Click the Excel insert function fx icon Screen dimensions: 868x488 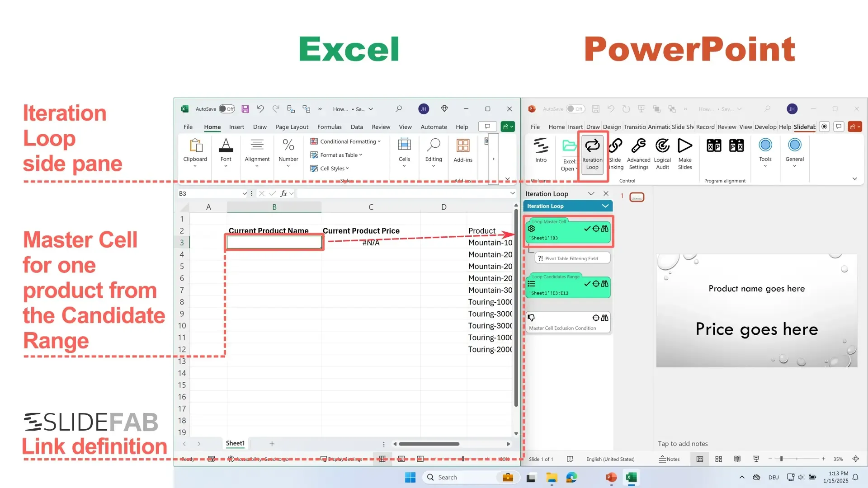tap(283, 193)
